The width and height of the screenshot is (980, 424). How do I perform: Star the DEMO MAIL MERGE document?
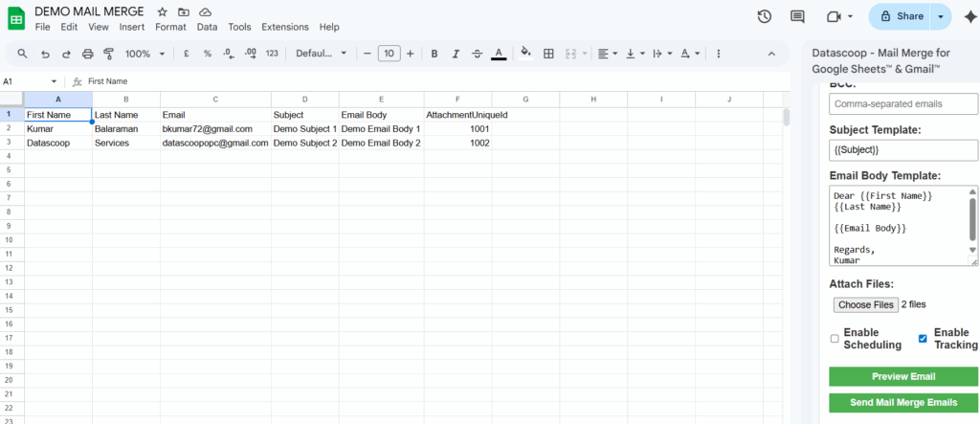pyautogui.click(x=162, y=11)
